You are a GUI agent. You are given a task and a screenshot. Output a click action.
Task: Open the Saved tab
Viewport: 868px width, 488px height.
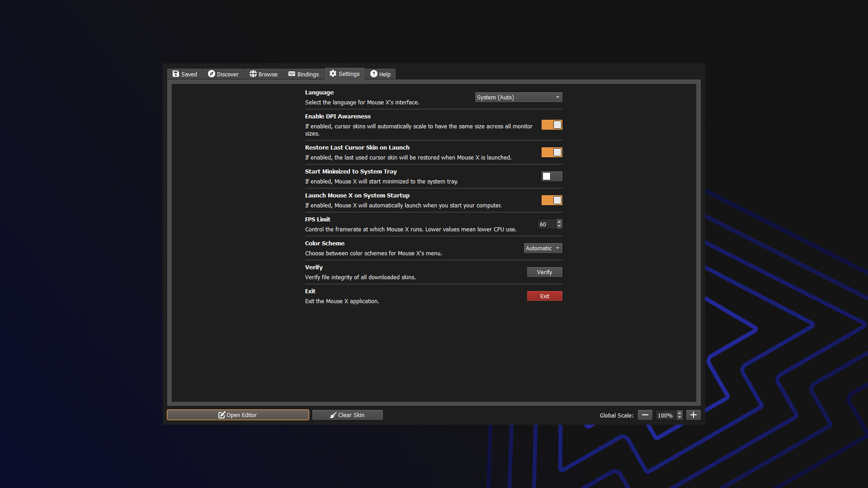(185, 74)
